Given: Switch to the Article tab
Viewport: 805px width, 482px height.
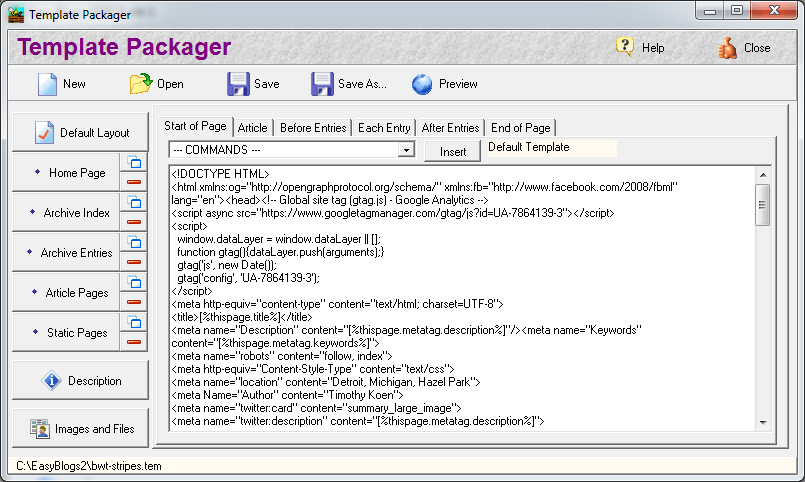Looking at the screenshot, I should (253, 128).
